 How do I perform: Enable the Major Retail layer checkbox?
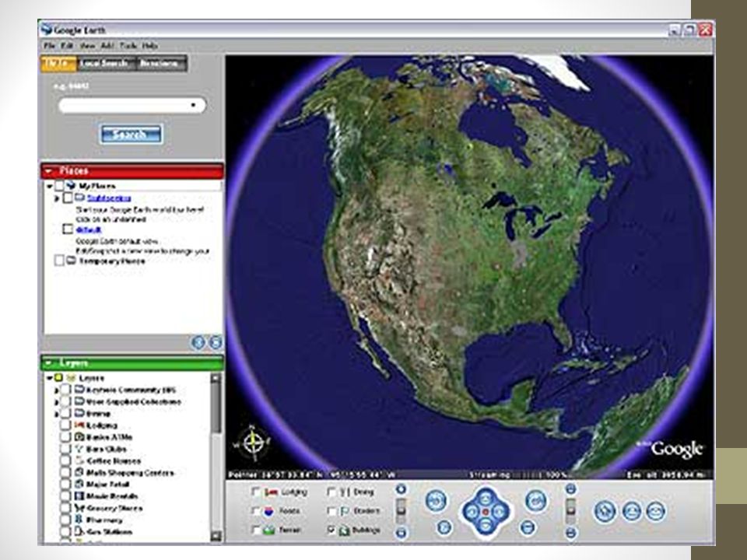pyautogui.click(x=65, y=485)
